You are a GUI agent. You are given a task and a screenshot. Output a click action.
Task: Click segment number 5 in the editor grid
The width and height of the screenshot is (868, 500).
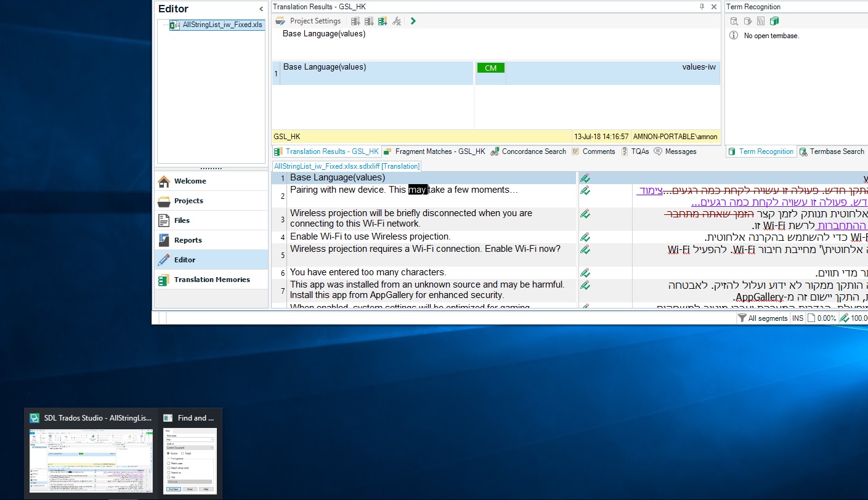coord(283,255)
